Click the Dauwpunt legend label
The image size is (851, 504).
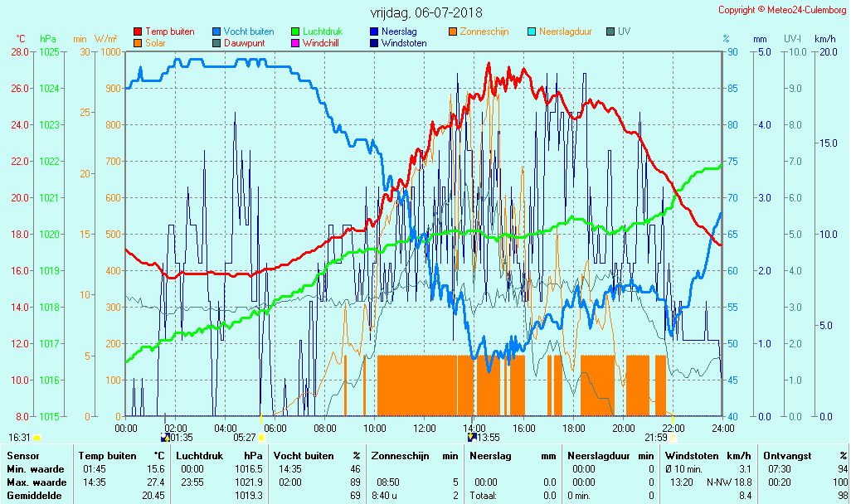click(244, 42)
